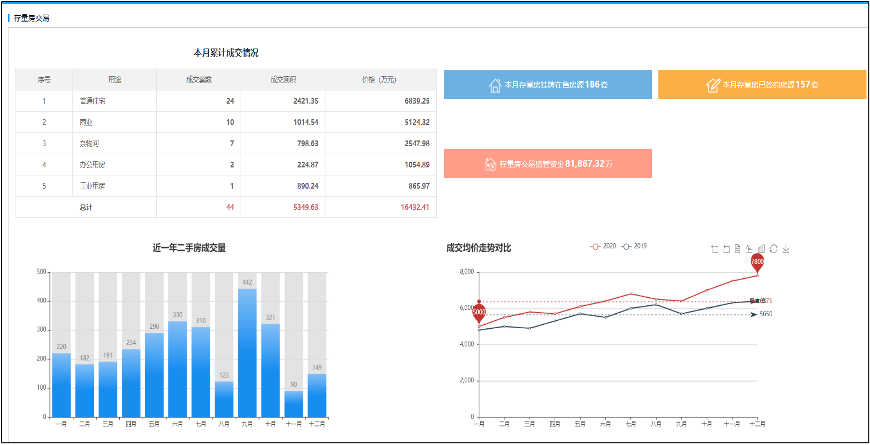Switch chart to bar type icon
870x445 pixels.
[x=762, y=249]
